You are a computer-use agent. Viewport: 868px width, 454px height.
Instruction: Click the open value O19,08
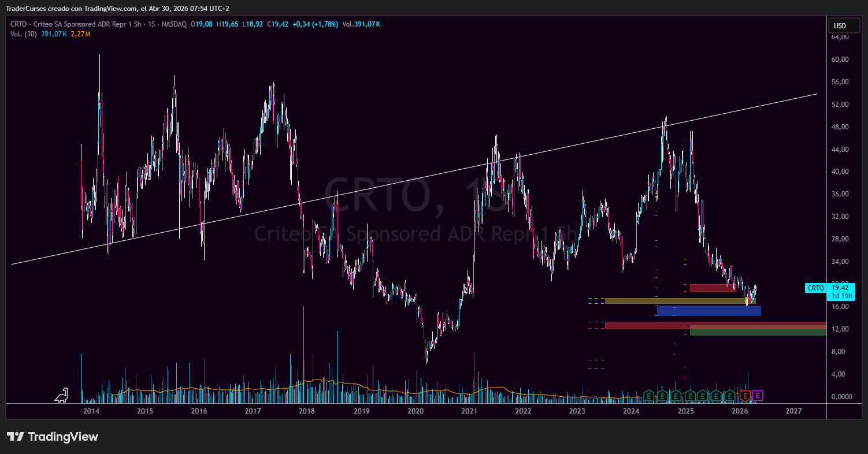(203, 24)
